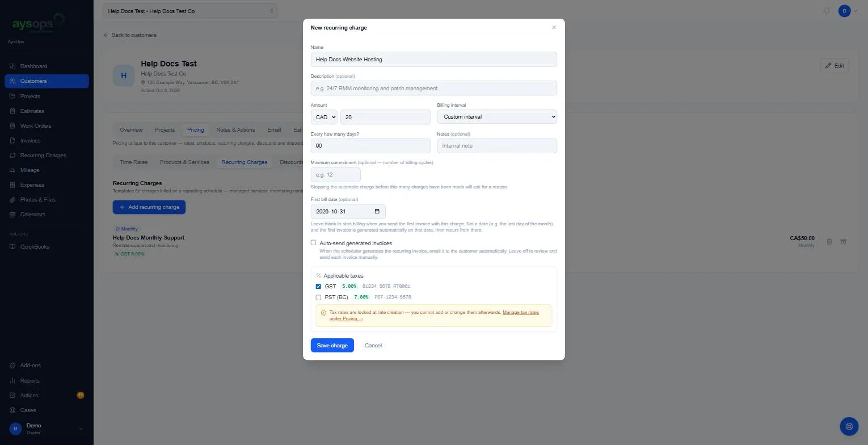Click the Actions notification count badge

tap(80, 395)
